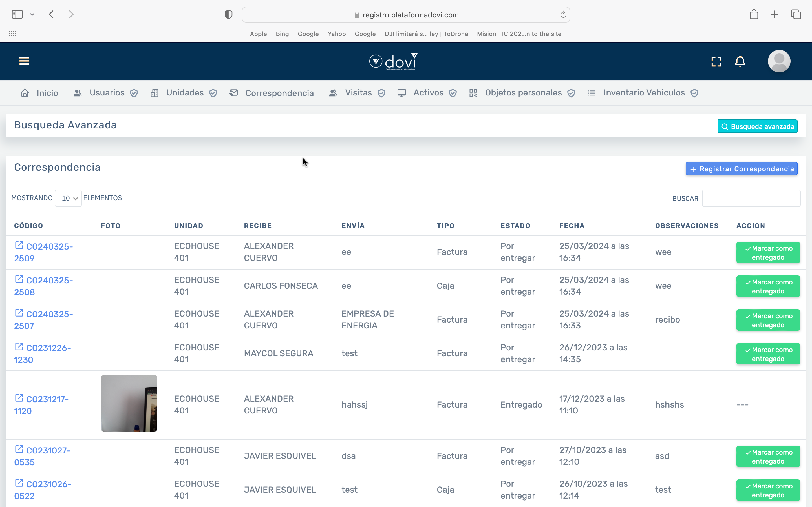The width and height of the screenshot is (812, 507).
Task: Expand the 10 elements per page dropdown
Action: click(68, 198)
